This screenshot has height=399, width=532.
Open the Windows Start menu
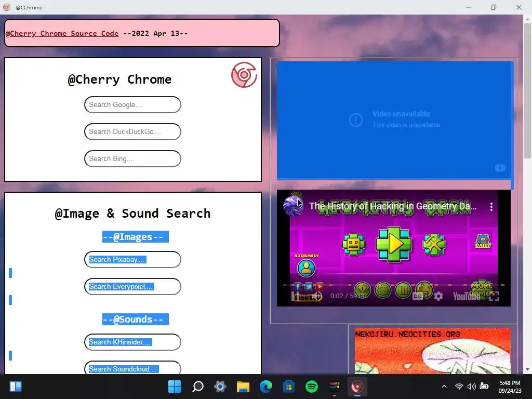click(175, 387)
